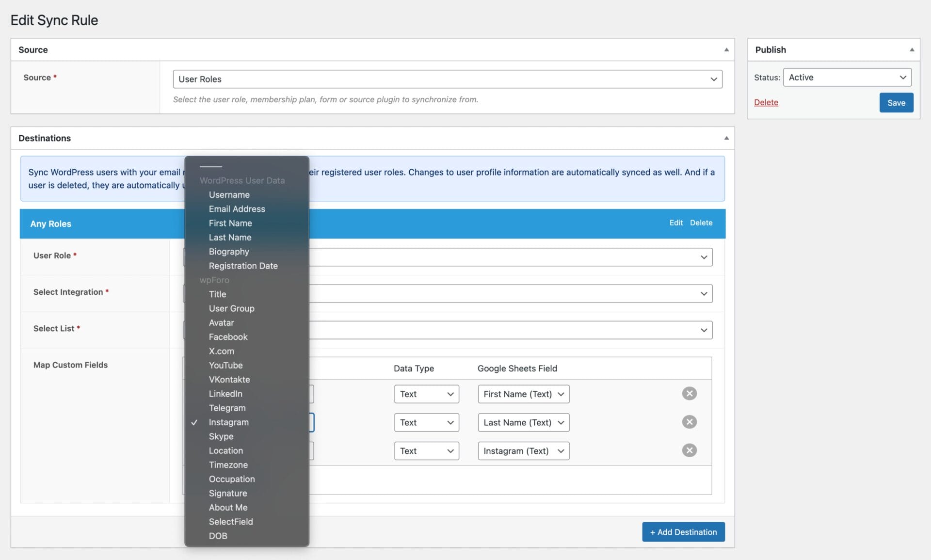
Task: Choose Email Address from the dropdown list
Action: [237, 209]
